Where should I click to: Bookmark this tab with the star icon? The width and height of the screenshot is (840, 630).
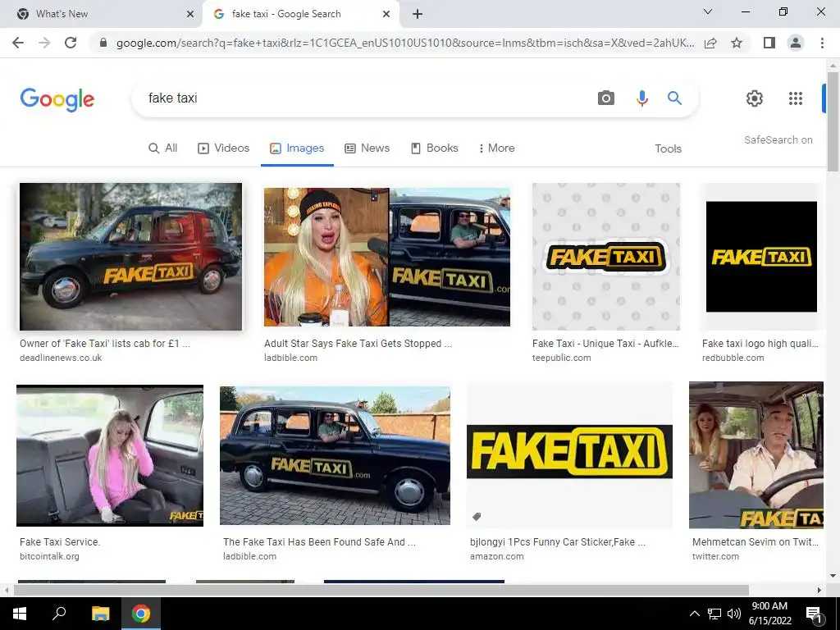(x=737, y=43)
